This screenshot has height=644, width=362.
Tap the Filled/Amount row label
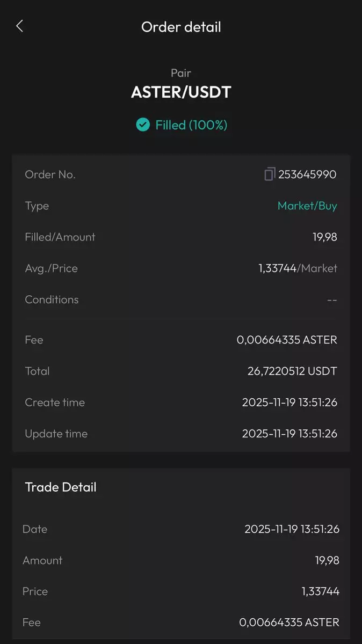point(60,237)
